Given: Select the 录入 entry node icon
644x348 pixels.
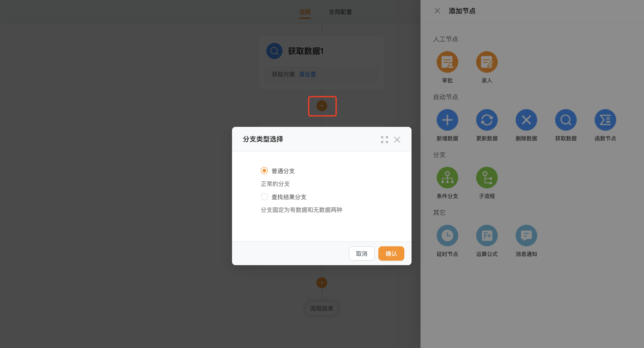Looking at the screenshot, I should (487, 62).
